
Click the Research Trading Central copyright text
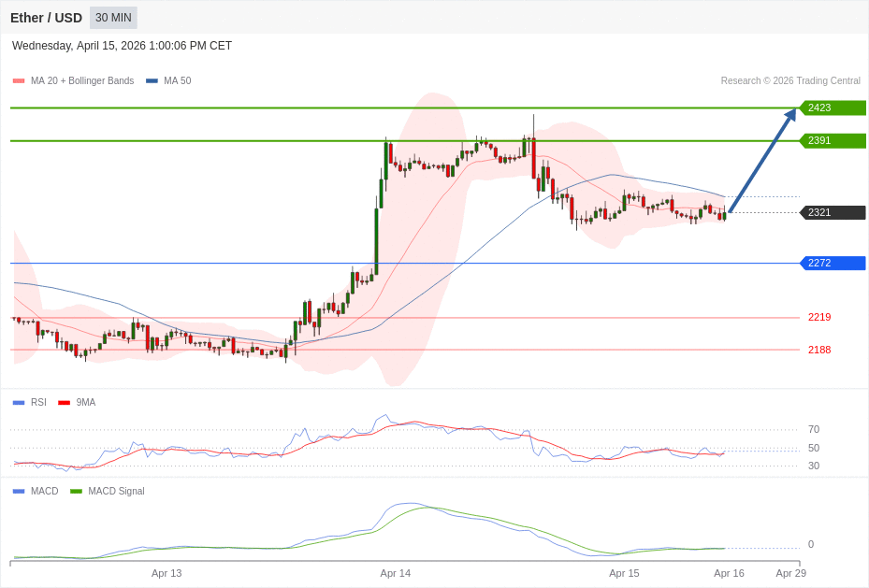[x=789, y=81]
